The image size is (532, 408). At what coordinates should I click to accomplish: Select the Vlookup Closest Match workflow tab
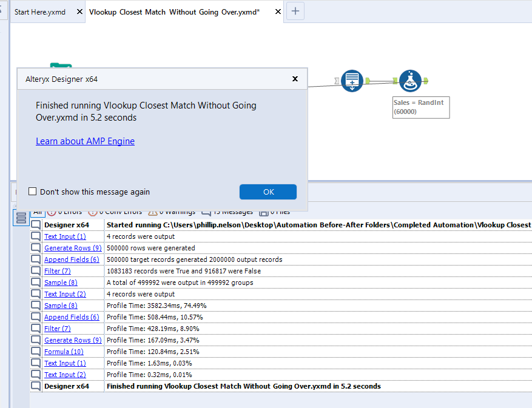(x=174, y=12)
